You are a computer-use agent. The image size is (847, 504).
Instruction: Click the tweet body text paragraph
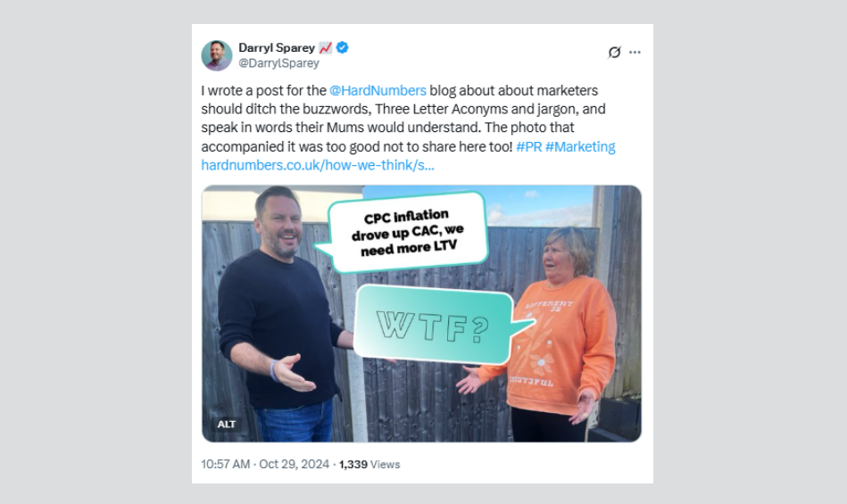(x=409, y=128)
